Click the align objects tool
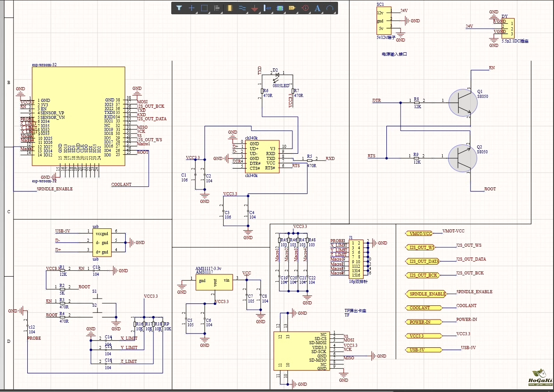Image resolution: width=554 pixels, height=392 pixels. (x=217, y=8)
